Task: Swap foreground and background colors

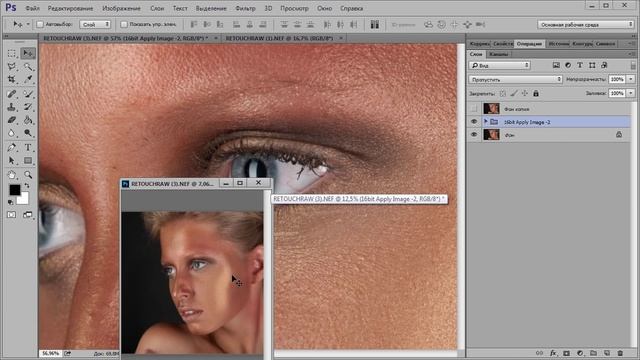Action: (27, 186)
